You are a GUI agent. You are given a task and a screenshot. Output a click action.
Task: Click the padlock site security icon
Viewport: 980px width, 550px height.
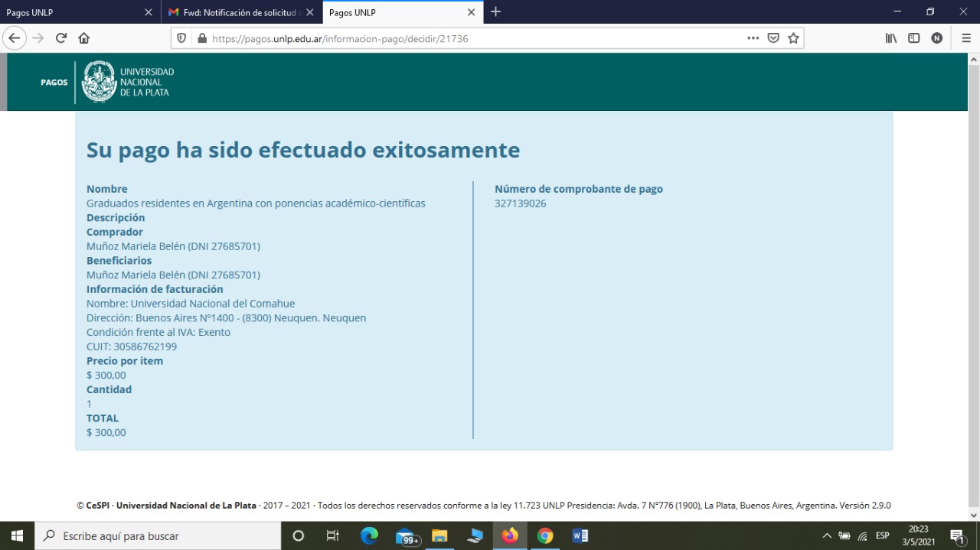tap(202, 38)
